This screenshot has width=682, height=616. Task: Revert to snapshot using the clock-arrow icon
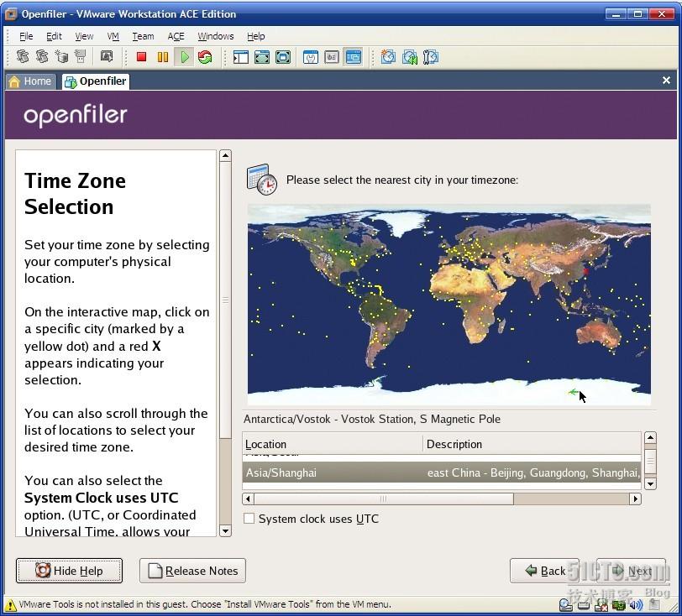tap(409, 57)
